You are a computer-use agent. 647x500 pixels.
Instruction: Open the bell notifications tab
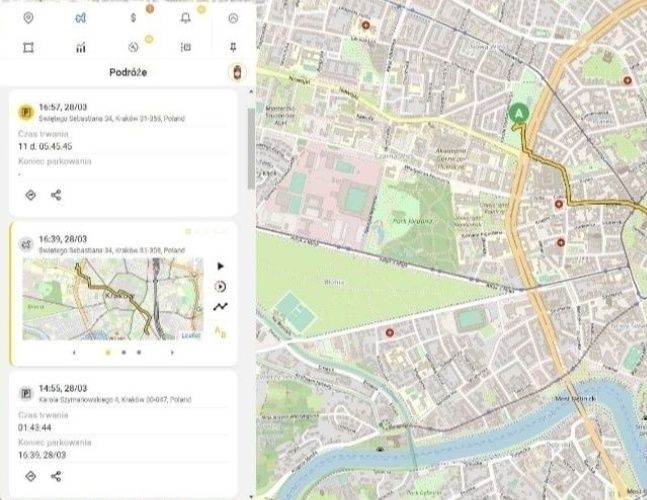pyautogui.click(x=186, y=18)
